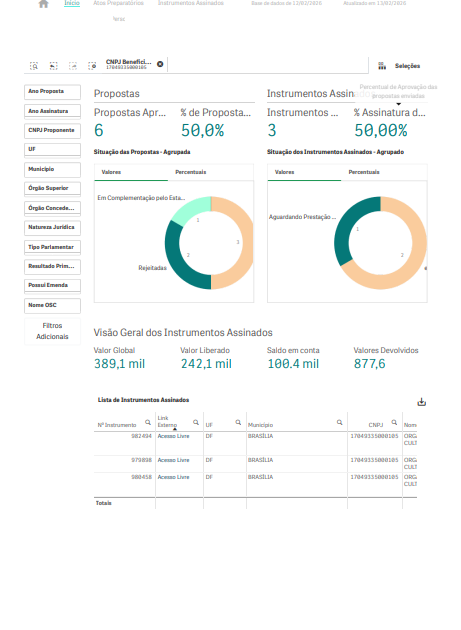
Task: Search within the Município column
Action: point(340,423)
